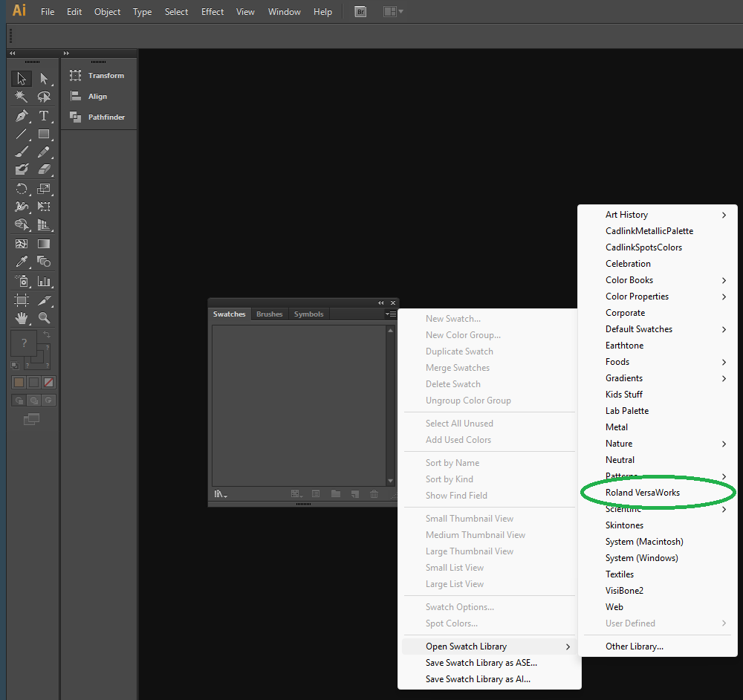The width and height of the screenshot is (743, 700).
Task: Click the Fill color box
Action: tap(23, 343)
